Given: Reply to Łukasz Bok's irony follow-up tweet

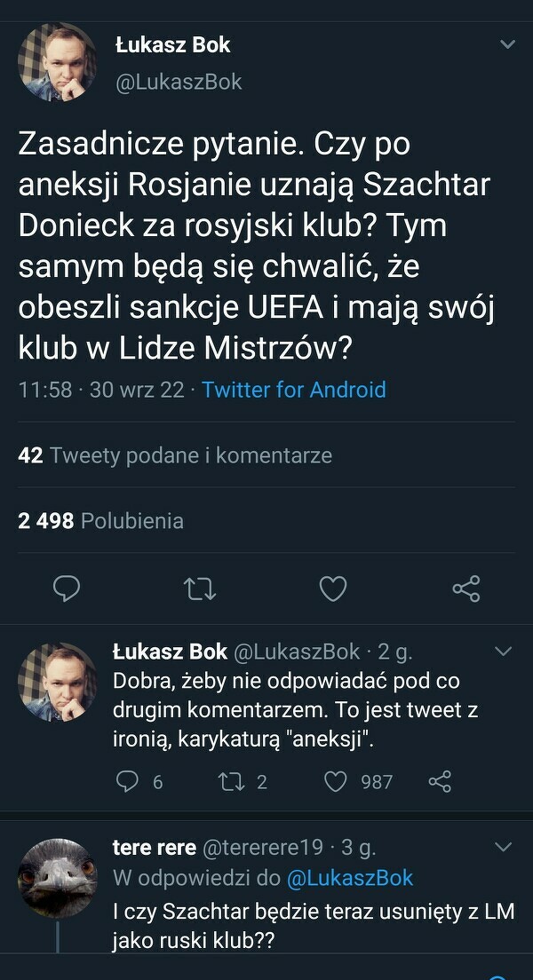Looking at the screenshot, I should tap(129, 781).
